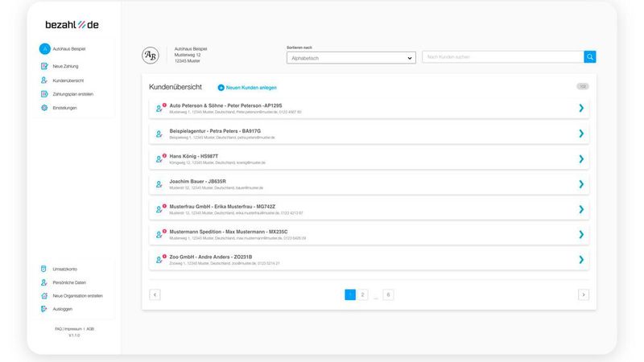Select Zahlungsplan erstellen in sidebar
Image resolution: width=644 pixels, height=362 pixels.
(x=72, y=94)
